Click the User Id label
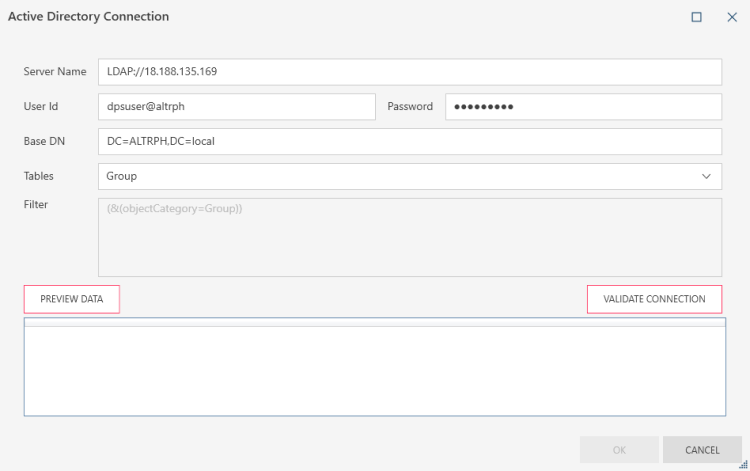The image size is (750, 471). click(41, 106)
